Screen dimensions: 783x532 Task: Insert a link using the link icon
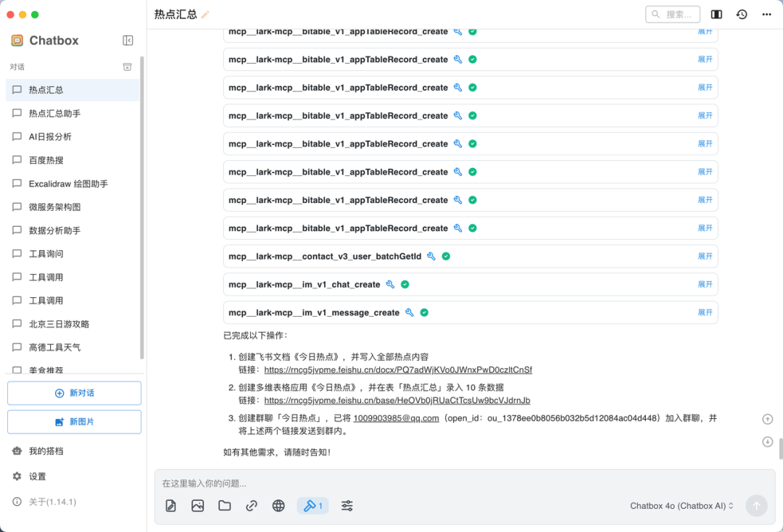[x=252, y=505]
